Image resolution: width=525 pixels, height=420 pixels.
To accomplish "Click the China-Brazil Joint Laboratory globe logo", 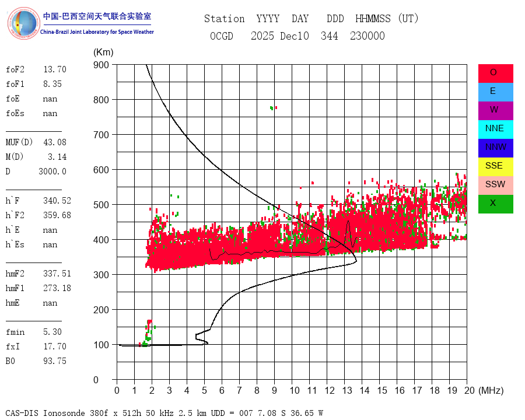I will click(23, 23).
